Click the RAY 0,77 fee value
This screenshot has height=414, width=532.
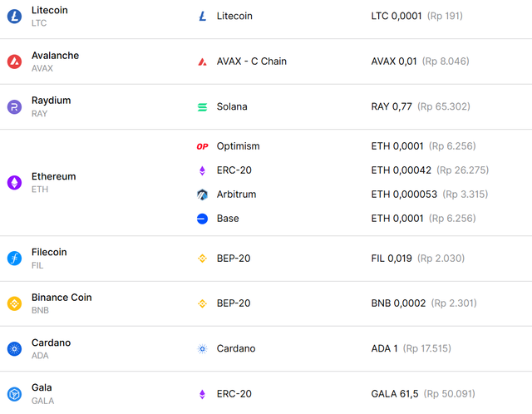(392, 106)
